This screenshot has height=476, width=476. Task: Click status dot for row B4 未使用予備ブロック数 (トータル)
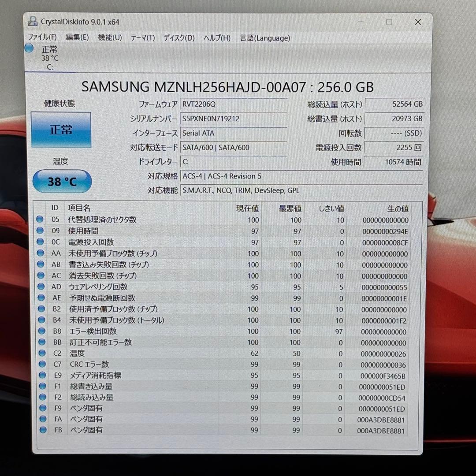tap(41, 320)
